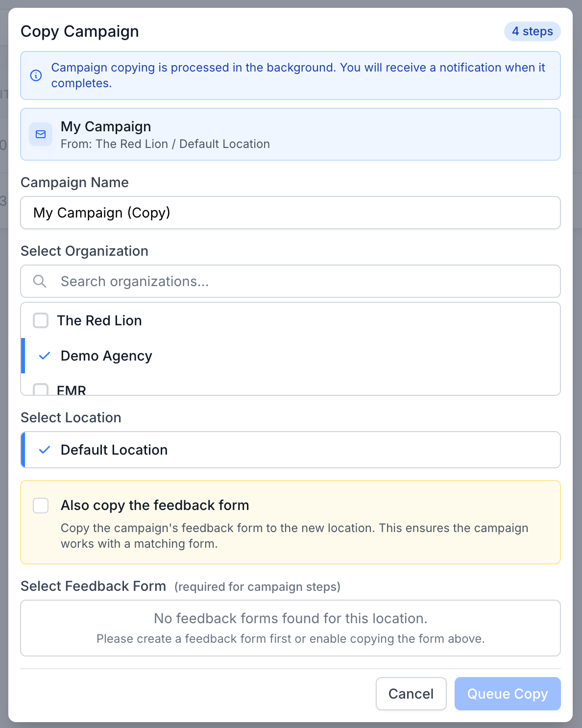Screen dimensions: 582x728
Task: Click the search magnifier icon
Action: tap(40, 281)
